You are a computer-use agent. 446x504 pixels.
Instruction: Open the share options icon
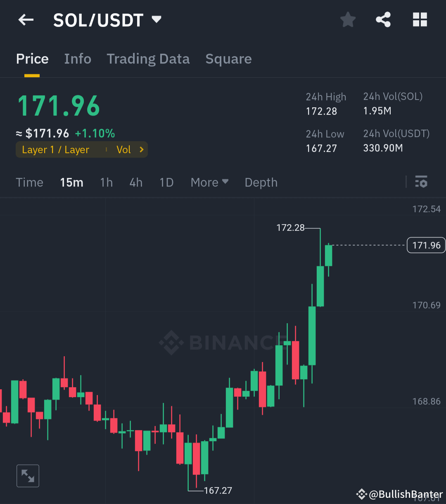(x=383, y=19)
